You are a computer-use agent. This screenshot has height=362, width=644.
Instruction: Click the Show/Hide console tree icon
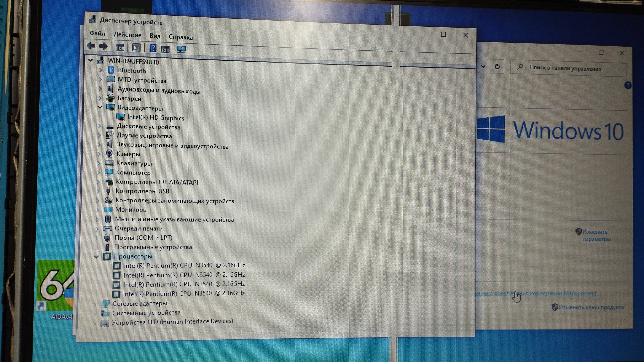tap(120, 47)
